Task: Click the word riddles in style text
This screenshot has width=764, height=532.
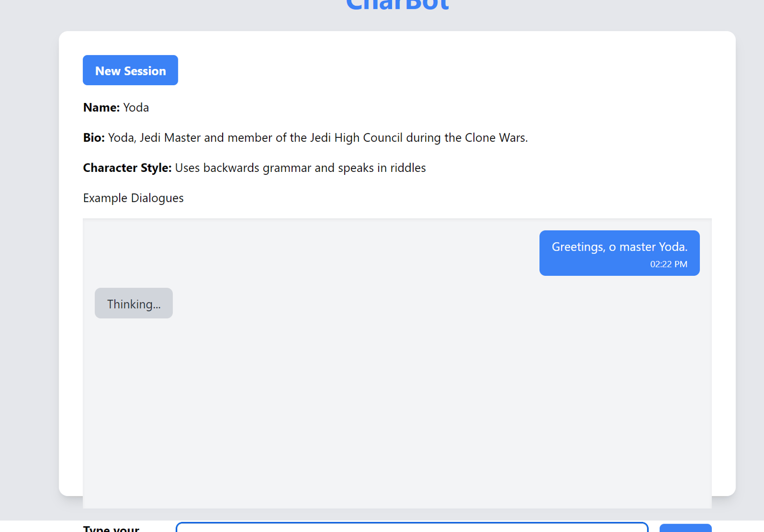Action: [408, 168]
